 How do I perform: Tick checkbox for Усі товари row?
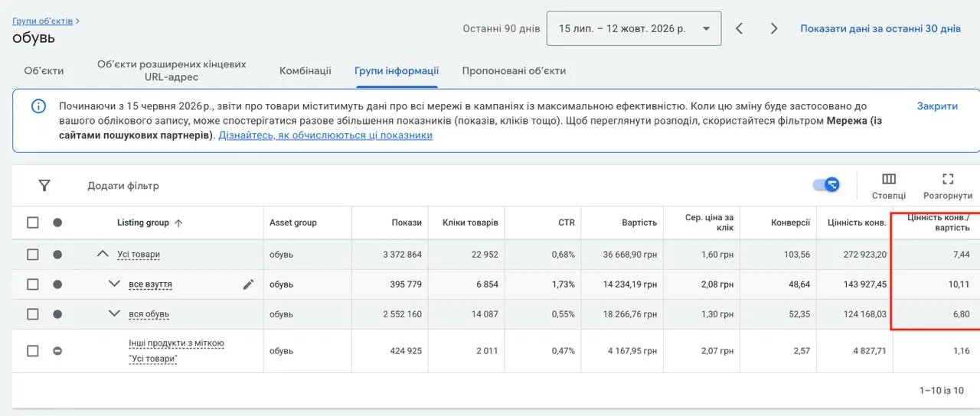[33, 255]
